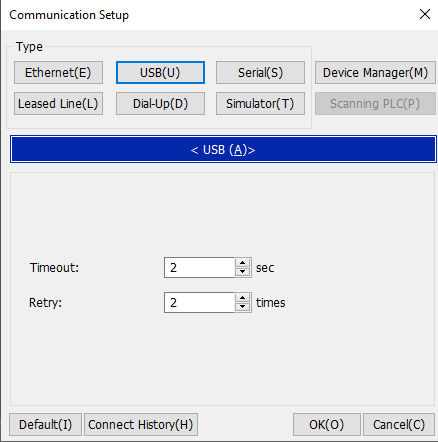438x442 pixels.
Task: Focus the Retry count field
Action: [x=199, y=302]
